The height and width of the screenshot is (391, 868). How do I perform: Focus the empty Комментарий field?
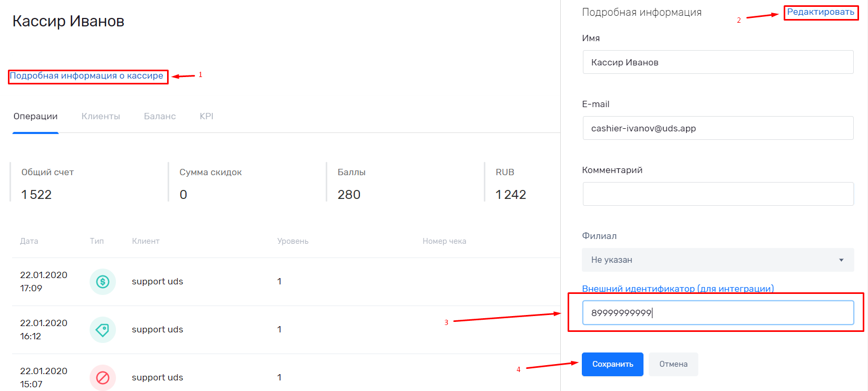click(718, 194)
